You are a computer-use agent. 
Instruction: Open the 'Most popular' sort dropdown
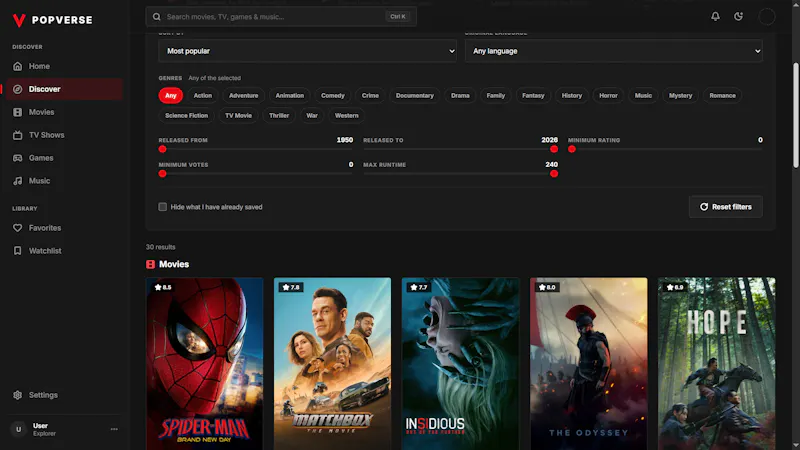307,51
